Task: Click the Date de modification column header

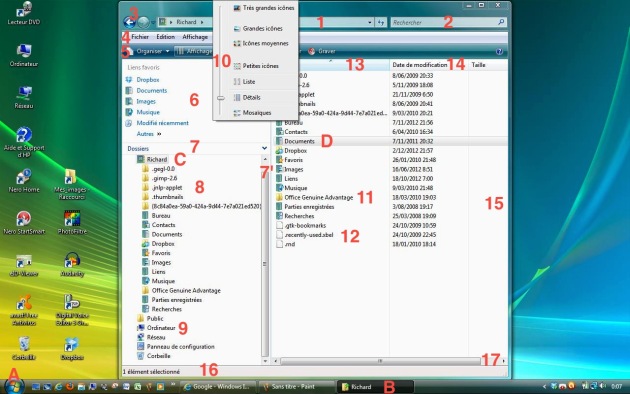Action: [419, 65]
